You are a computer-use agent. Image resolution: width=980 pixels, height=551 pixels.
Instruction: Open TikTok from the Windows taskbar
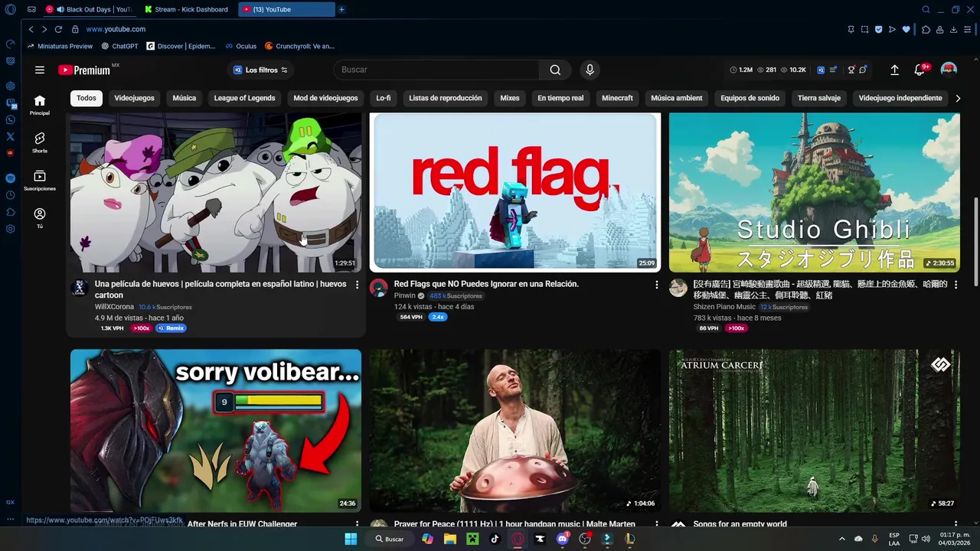point(495,539)
